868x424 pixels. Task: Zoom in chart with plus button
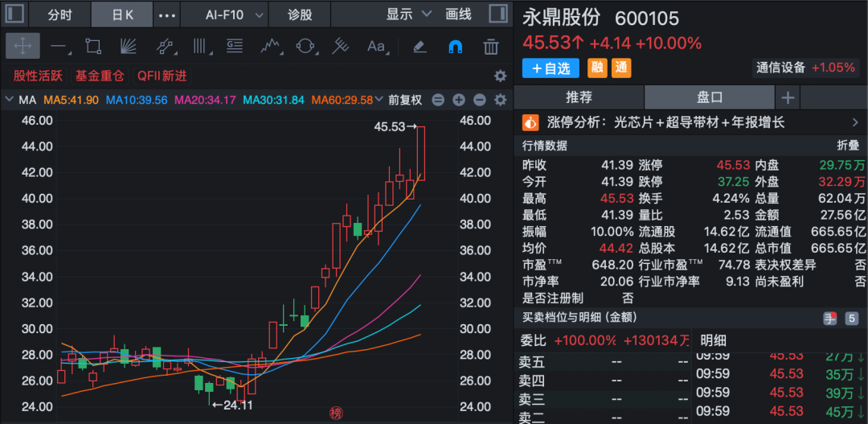click(458, 101)
